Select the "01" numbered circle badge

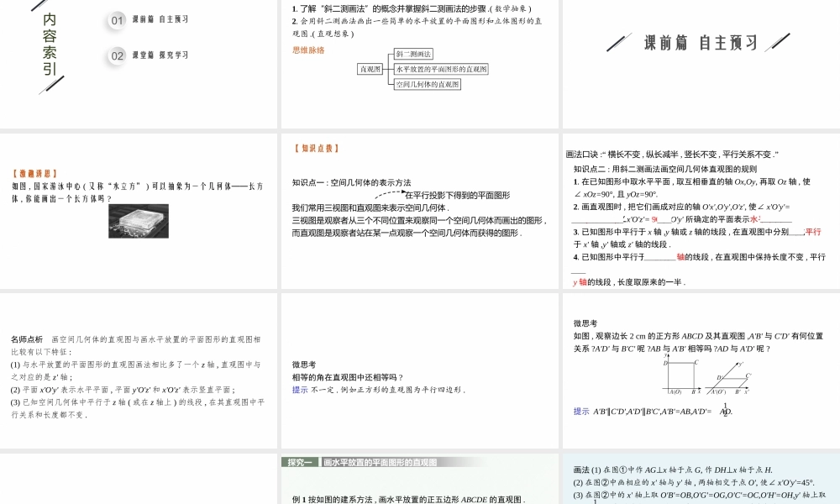coord(115,20)
